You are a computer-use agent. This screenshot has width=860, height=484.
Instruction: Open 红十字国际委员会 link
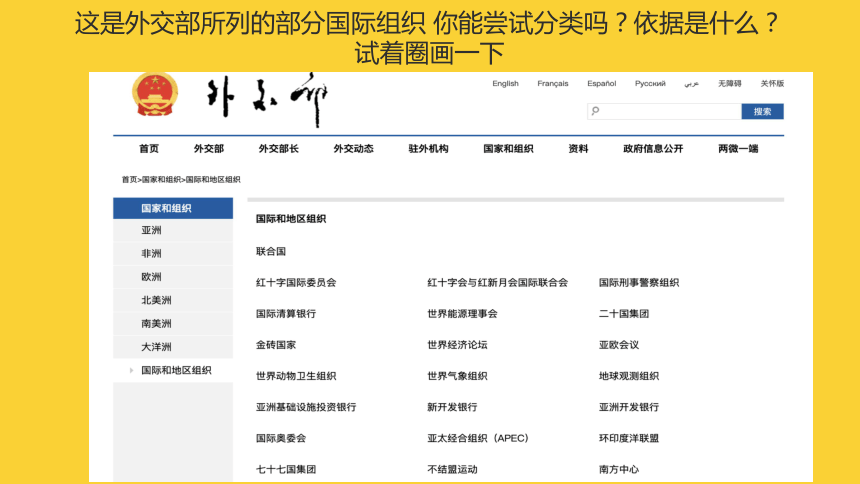point(296,283)
